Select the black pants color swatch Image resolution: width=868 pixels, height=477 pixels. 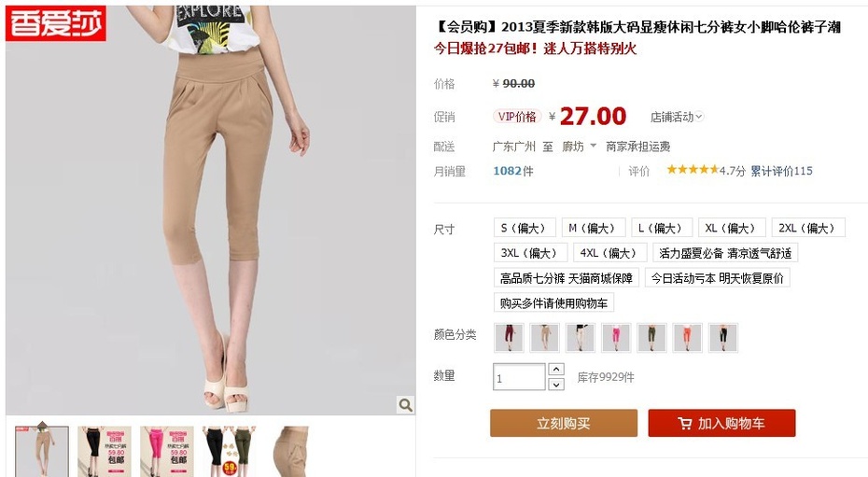723,338
